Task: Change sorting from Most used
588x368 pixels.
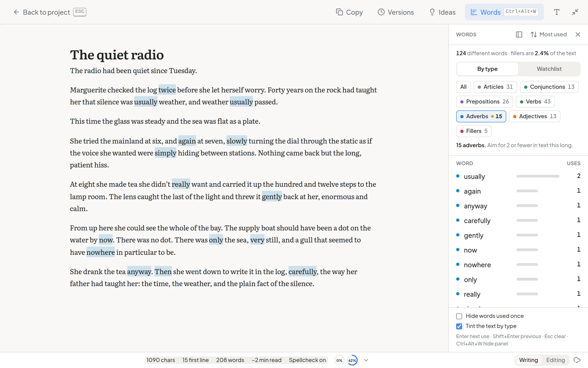Action: point(548,34)
